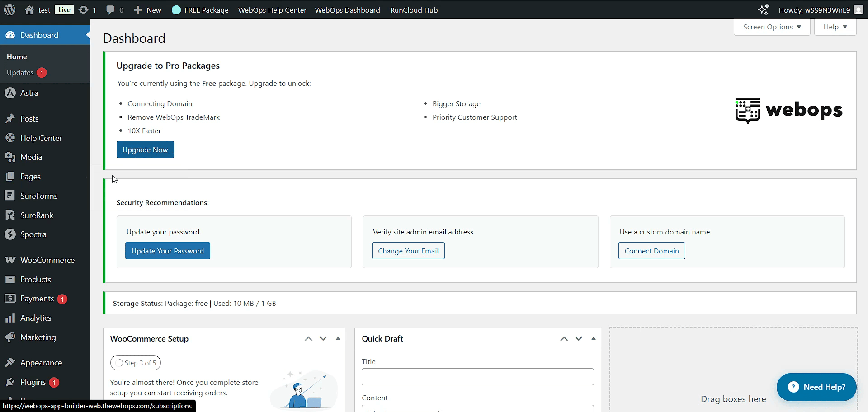Click the updates refresh icon in admin bar
Viewport: 868px width, 412px height.
[x=83, y=10]
